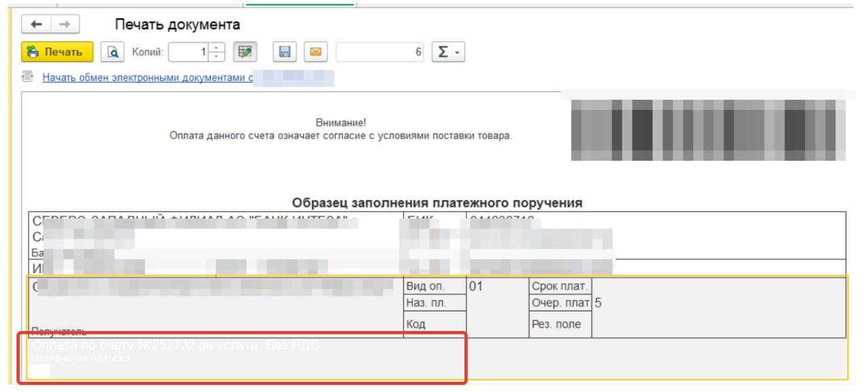Increase copies with the up stepper arrow
This screenshot has width=868, height=392.
[216, 47]
